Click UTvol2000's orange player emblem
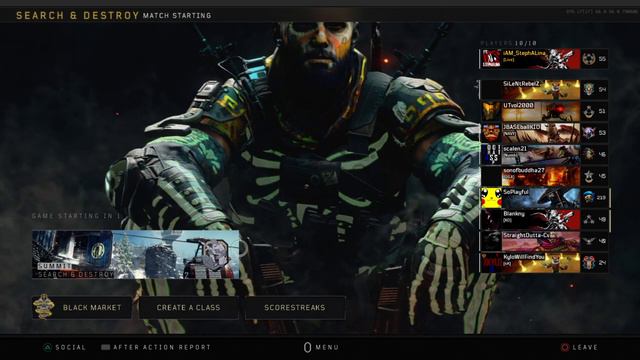Viewport: 640px width, 360px height. [491, 111]
